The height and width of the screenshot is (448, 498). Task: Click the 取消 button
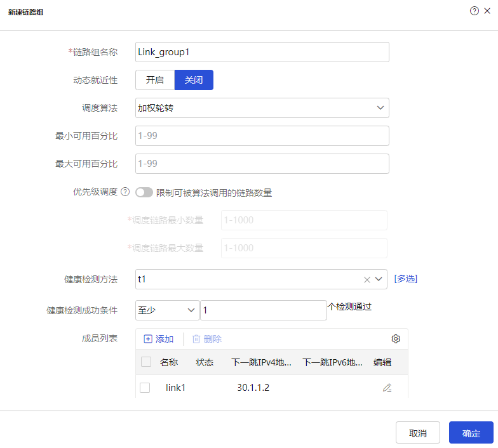(x=418, y=433)
